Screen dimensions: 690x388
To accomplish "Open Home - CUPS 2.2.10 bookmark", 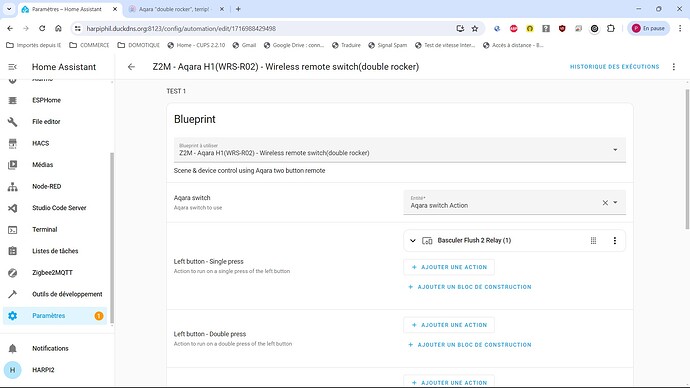I will (196, 45).
